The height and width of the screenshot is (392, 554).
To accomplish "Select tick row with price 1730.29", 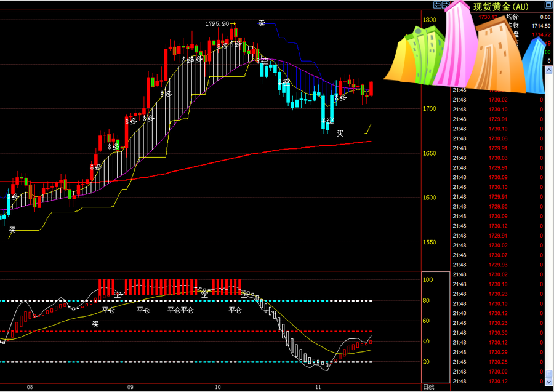I will pos(498,352).
